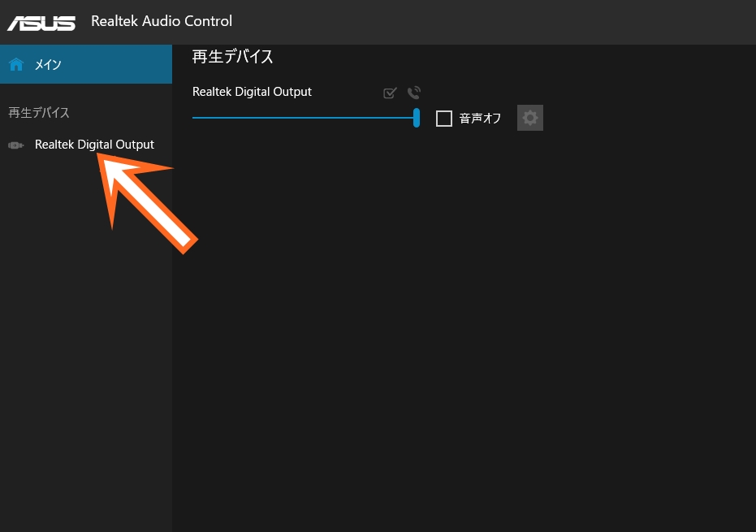The width and height of the screenshot is (756, 532).
Task: Click the connector icon beside the sidebar device
Action: (15, 145)
